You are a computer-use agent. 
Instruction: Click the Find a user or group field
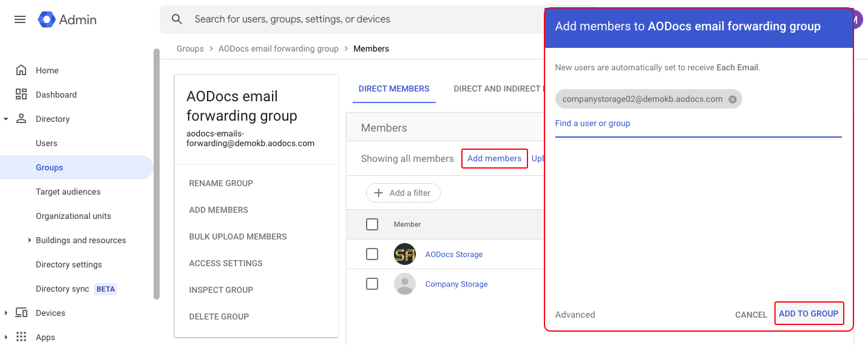[x=698, y=124]
